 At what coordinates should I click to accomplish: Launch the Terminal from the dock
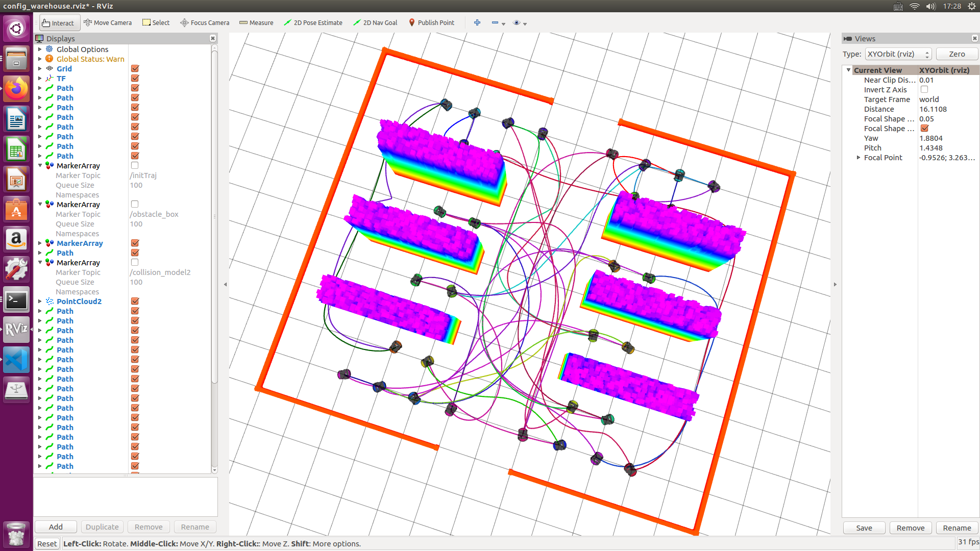[x=16, y=300]
